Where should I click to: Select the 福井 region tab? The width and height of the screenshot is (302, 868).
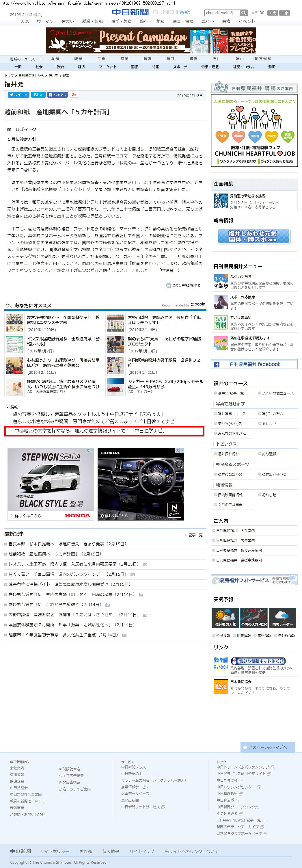pyautogui.click(x=170, y=59)
